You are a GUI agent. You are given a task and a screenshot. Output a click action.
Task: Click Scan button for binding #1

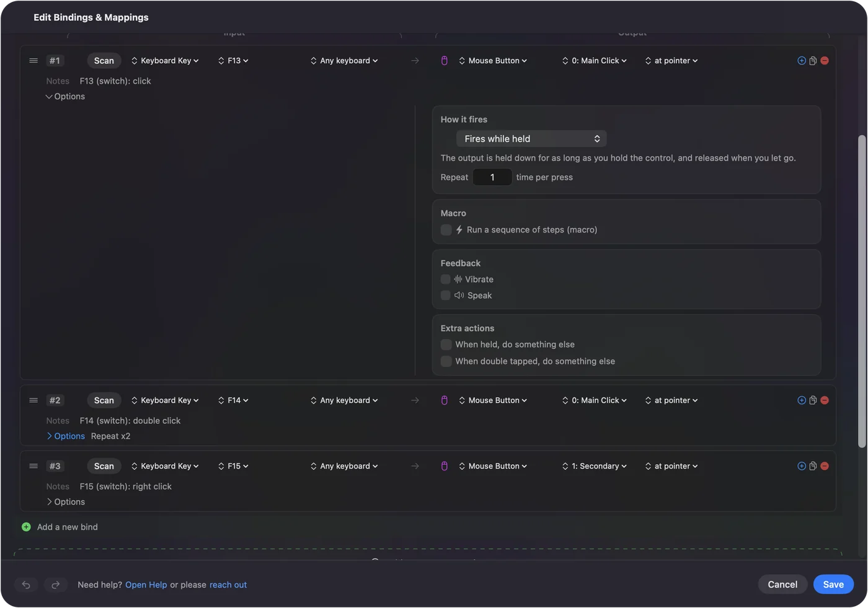coord(104,61)
